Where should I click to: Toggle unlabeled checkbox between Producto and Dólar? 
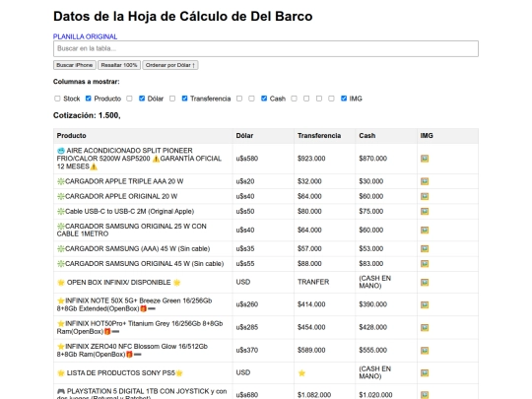(x=129, y=99)
